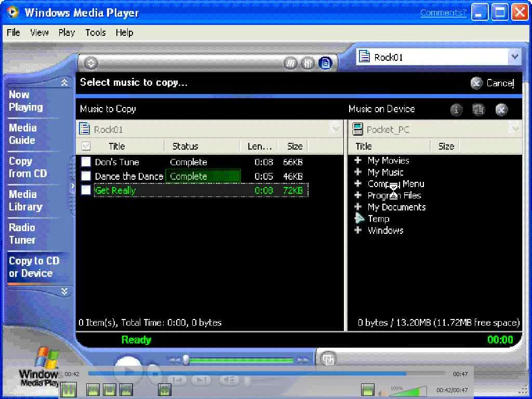
Task: Click the mute speaker button in Media Player
Action: coord(229,380)
